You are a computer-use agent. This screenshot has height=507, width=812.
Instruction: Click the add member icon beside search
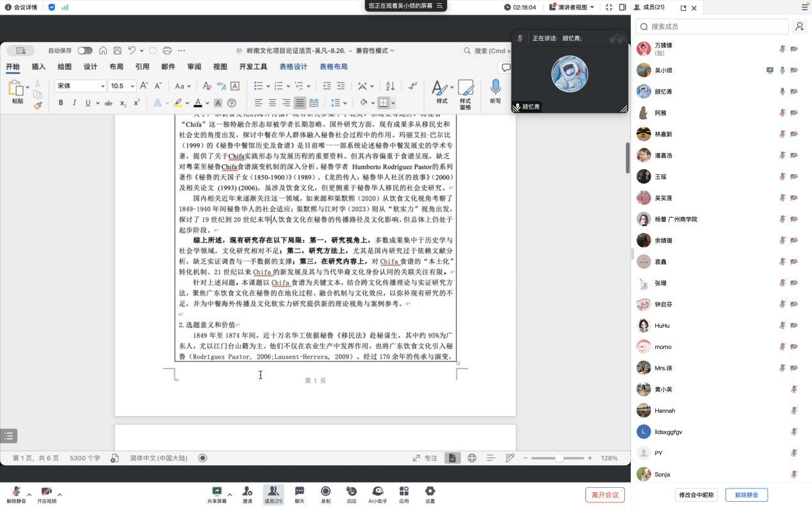[x=799, y=26]
